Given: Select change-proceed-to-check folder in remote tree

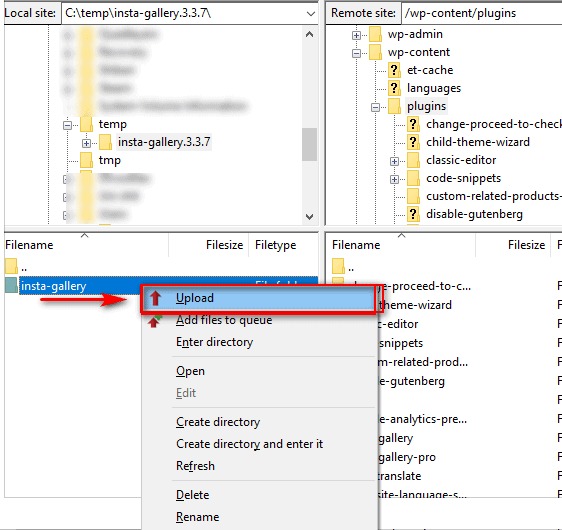Looking at the screenshot, I should pos(494,124).
